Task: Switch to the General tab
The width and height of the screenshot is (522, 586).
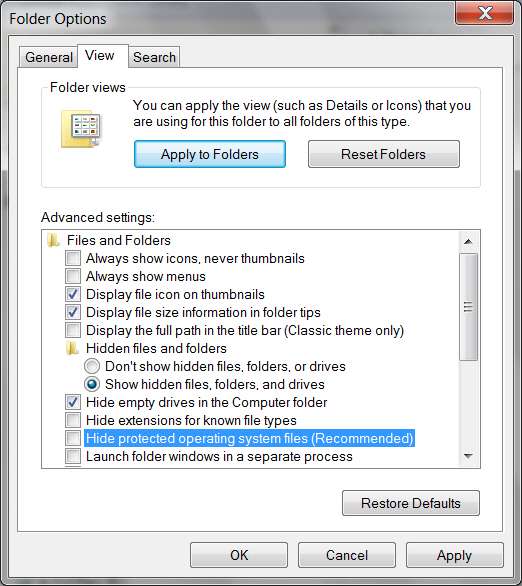Action: coord(49,57)
